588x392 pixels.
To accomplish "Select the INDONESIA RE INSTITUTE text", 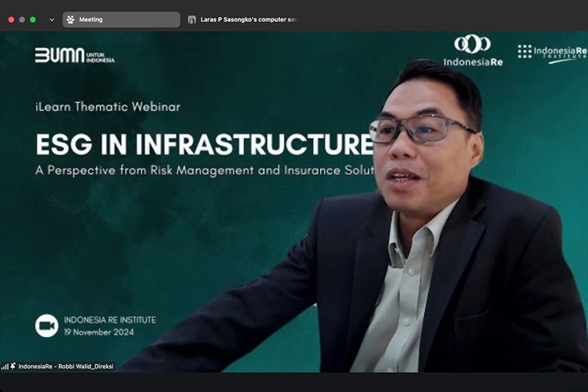I will 110,320.
